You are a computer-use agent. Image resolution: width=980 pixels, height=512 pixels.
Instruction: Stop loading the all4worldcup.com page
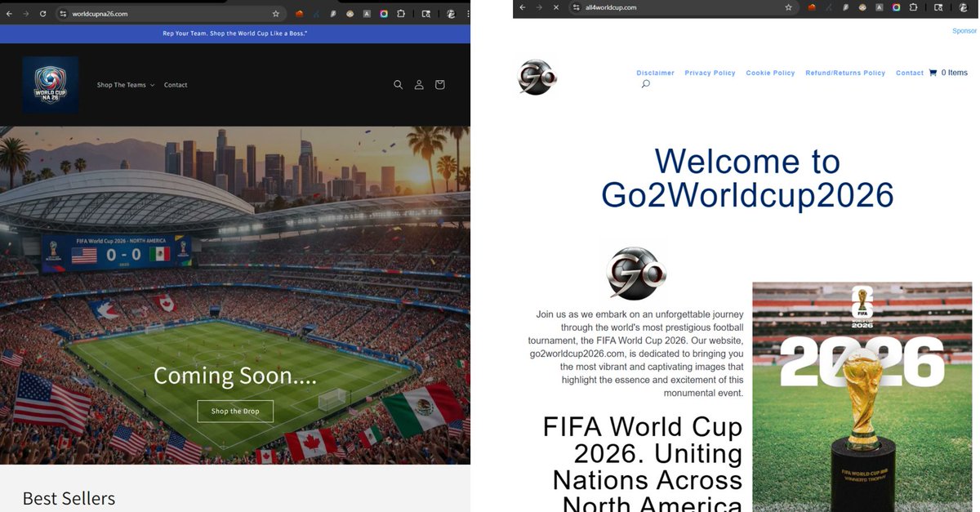(555, 7)
